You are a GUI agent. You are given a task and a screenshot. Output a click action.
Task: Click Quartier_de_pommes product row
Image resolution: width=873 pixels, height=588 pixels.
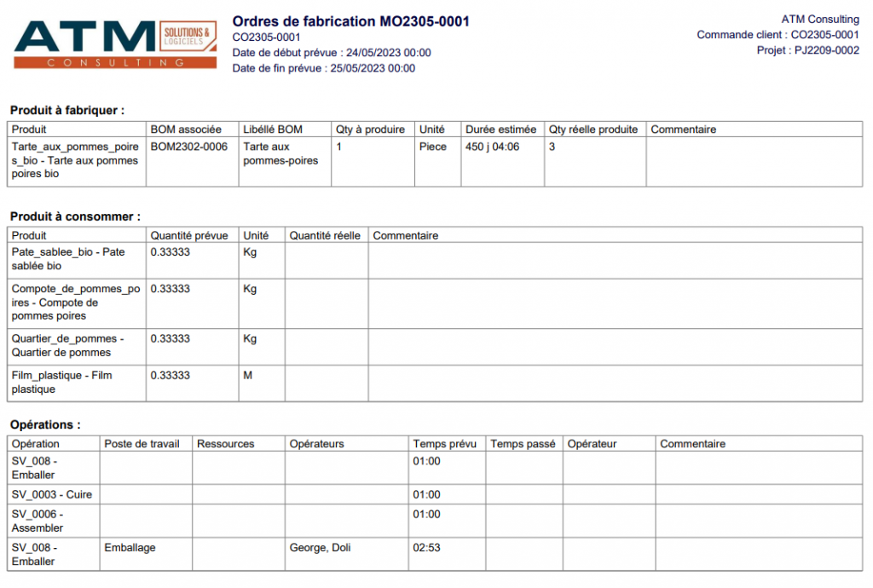tap(435, 347)
